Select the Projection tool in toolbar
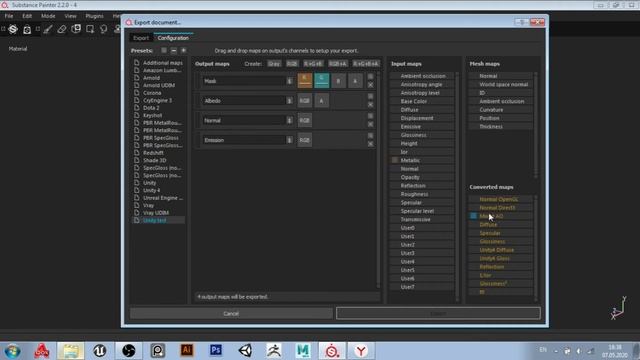This screenshot has width=640, height=360. 76,29
